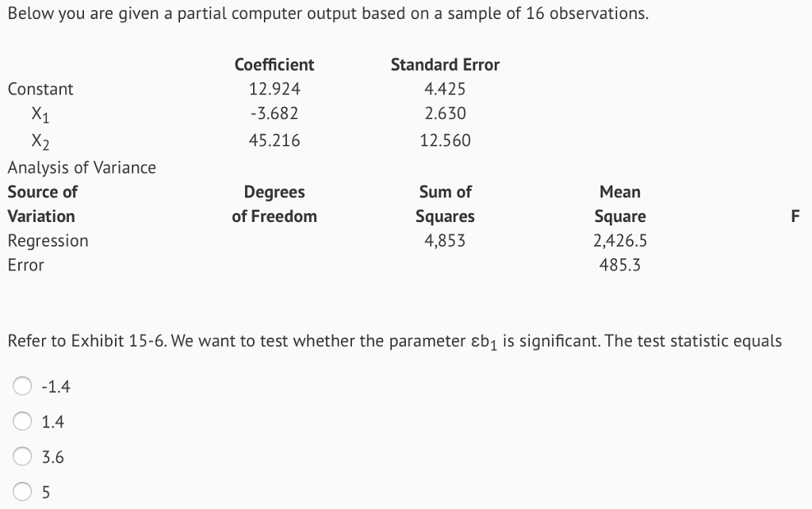Image resolution: width=812 pixels, height=509 pixels.
Task: Select the F column header
Action: point(795,216)
